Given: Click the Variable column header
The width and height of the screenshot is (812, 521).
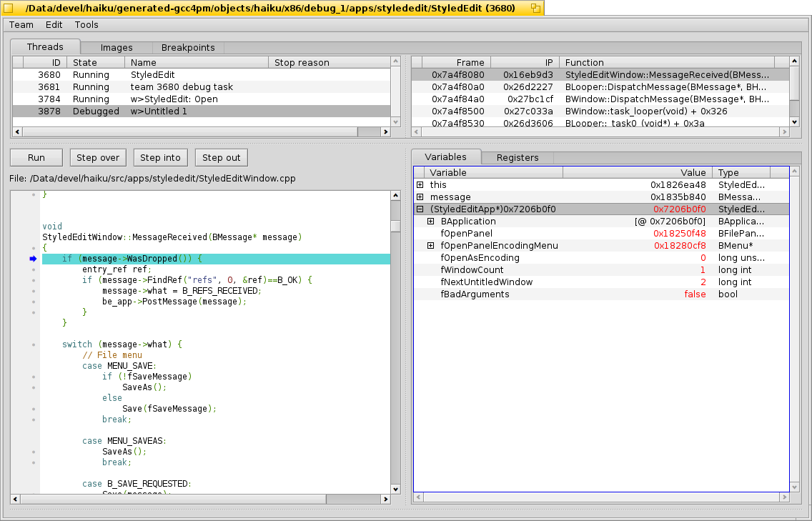Looking at the screenshot, I should point(493,172).
